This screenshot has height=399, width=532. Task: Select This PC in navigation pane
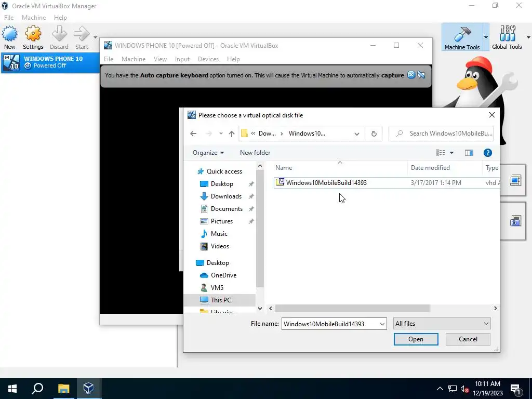(x=220, y=300)
